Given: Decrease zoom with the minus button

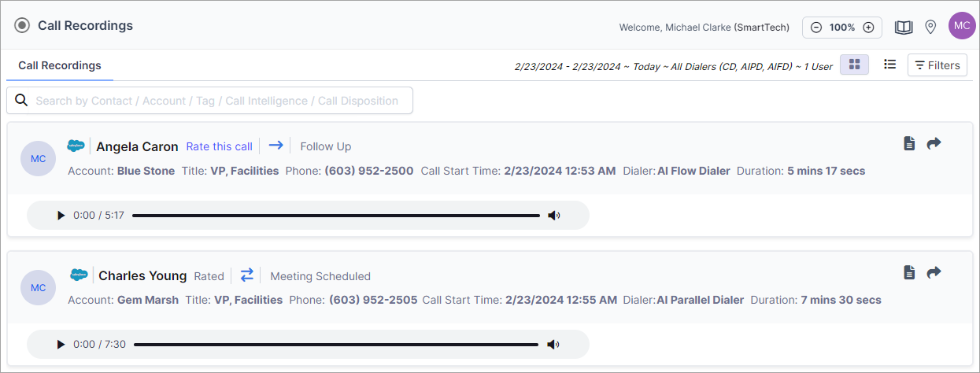Looking at the screenshot, I should (816, 27).
